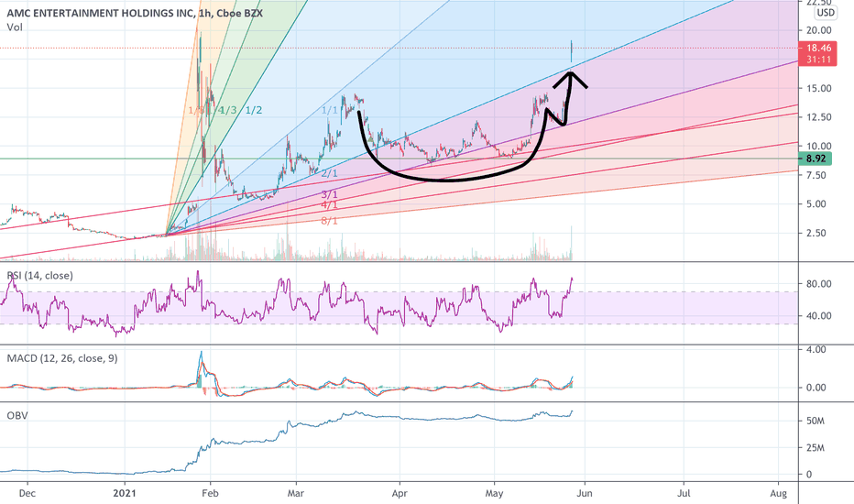
Task: Click the 31:11 bar countdown timer label
Action: point(818,60)
